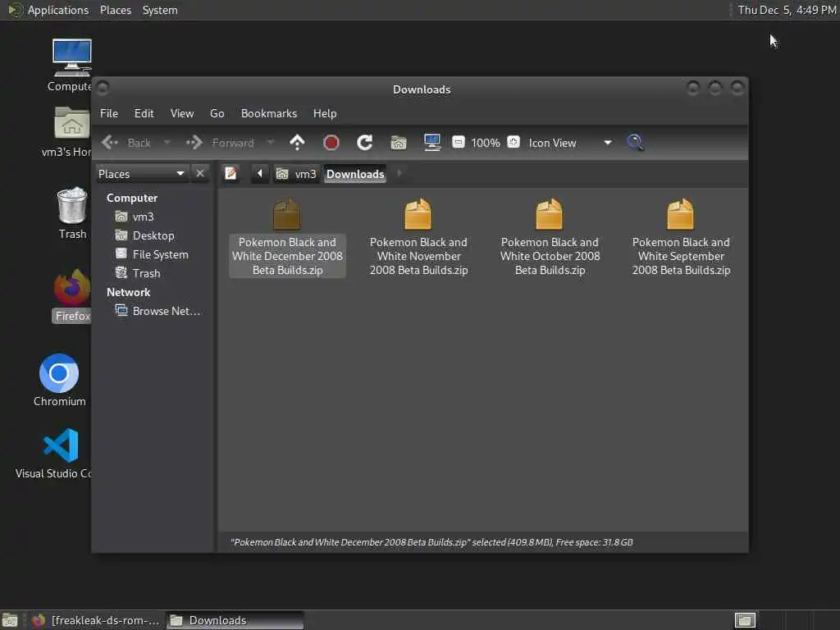Zoom out with minus icon
Viewport: 840px width, 630px height.
coord(458,142)
